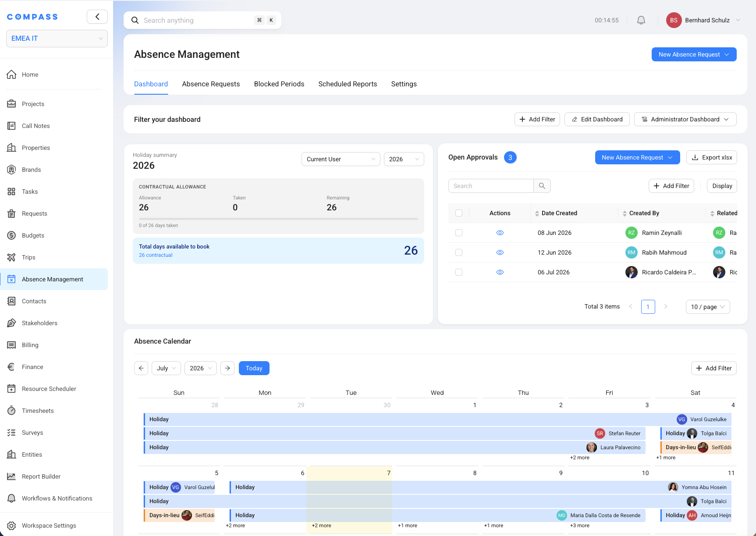Click '+2 more' under Friday 3
This screenshot has width=756, height=536.
click(579, 458)
